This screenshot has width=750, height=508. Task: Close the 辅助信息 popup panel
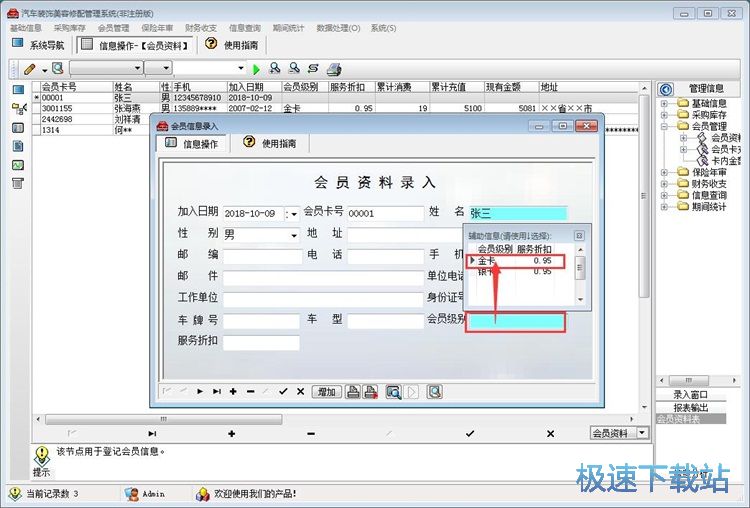click(x=579, y=235)
